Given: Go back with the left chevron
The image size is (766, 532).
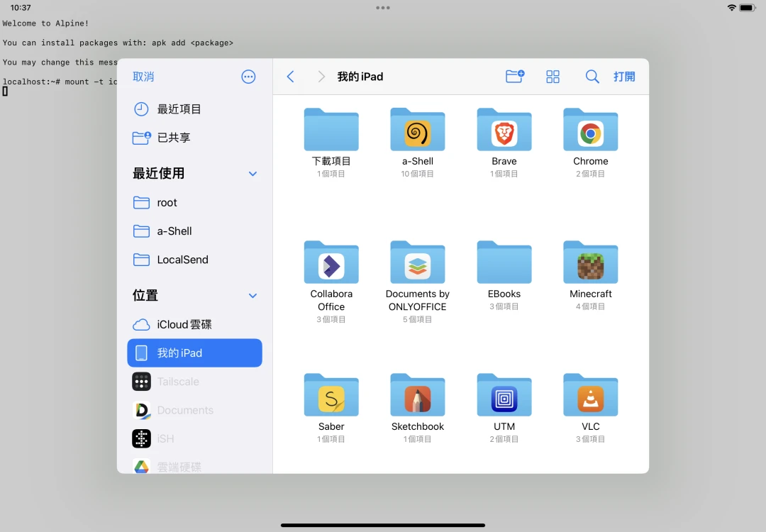Looking at the screenshot, I should point(290,77).
